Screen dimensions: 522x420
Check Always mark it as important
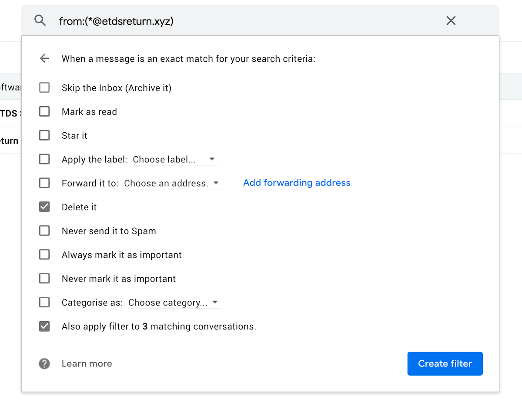tap(44, 255)
